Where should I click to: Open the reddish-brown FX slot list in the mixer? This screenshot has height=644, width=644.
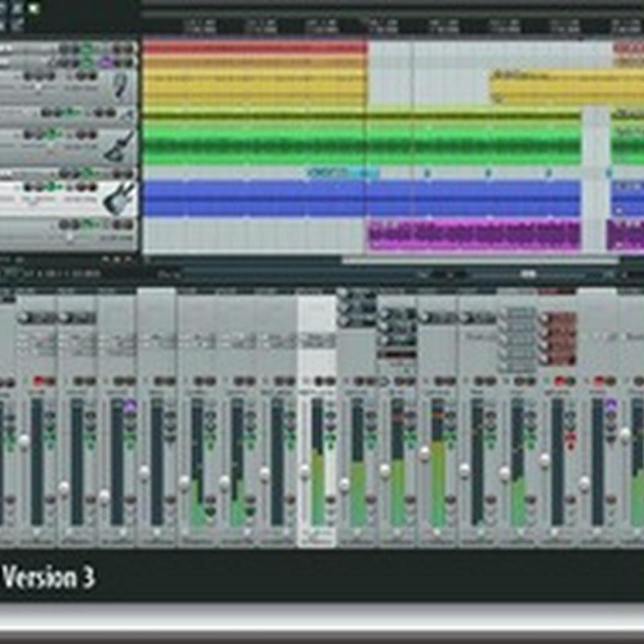(558, 339)
